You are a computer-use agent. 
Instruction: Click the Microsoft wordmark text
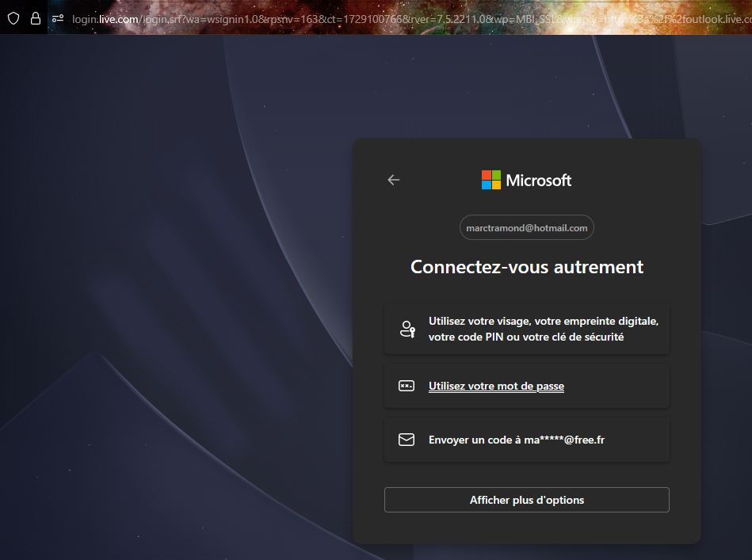[539, 181]
